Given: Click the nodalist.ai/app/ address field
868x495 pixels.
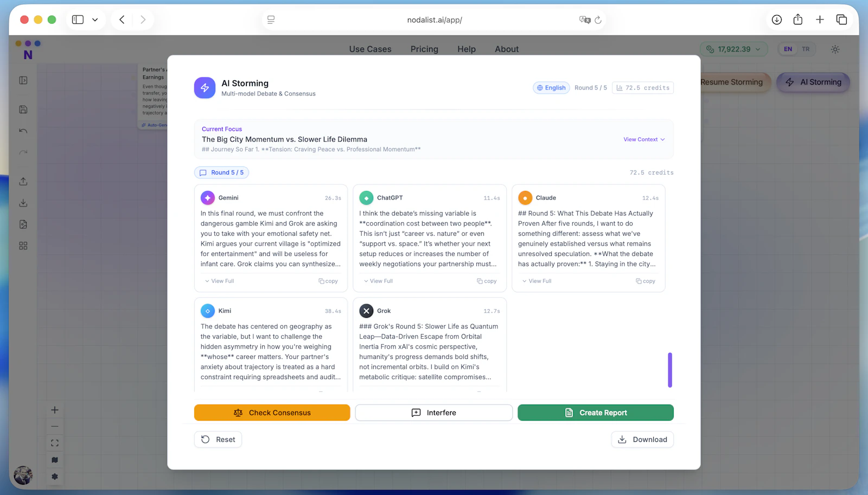Looking at the screenshot, I should (x=434, y=20).
